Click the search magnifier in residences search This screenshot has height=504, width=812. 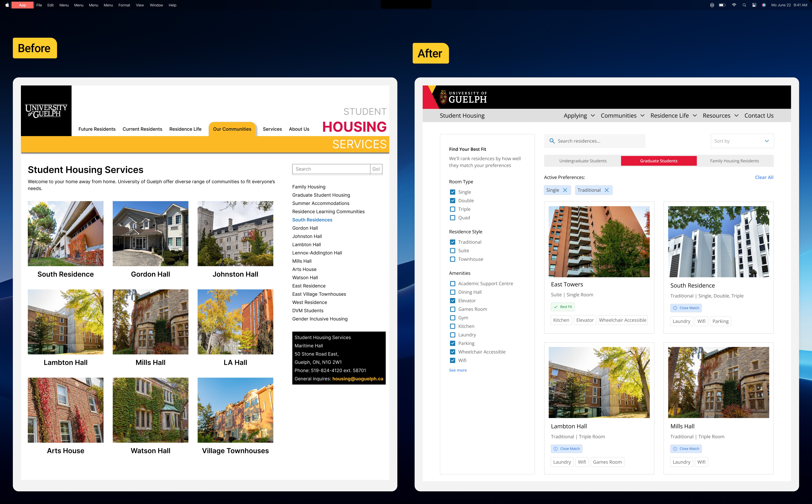552,141
